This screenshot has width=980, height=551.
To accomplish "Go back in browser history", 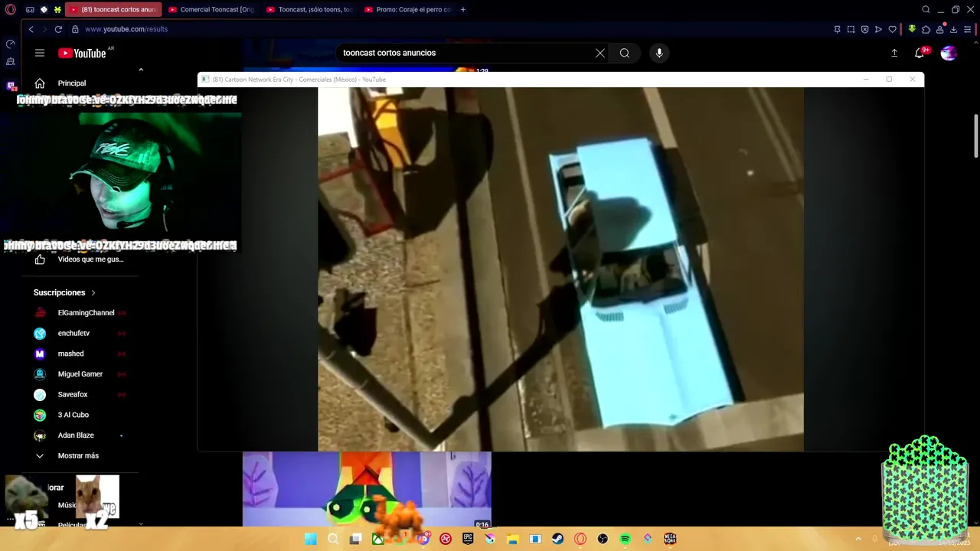I will pyautogui.click(x=31, y=29).
